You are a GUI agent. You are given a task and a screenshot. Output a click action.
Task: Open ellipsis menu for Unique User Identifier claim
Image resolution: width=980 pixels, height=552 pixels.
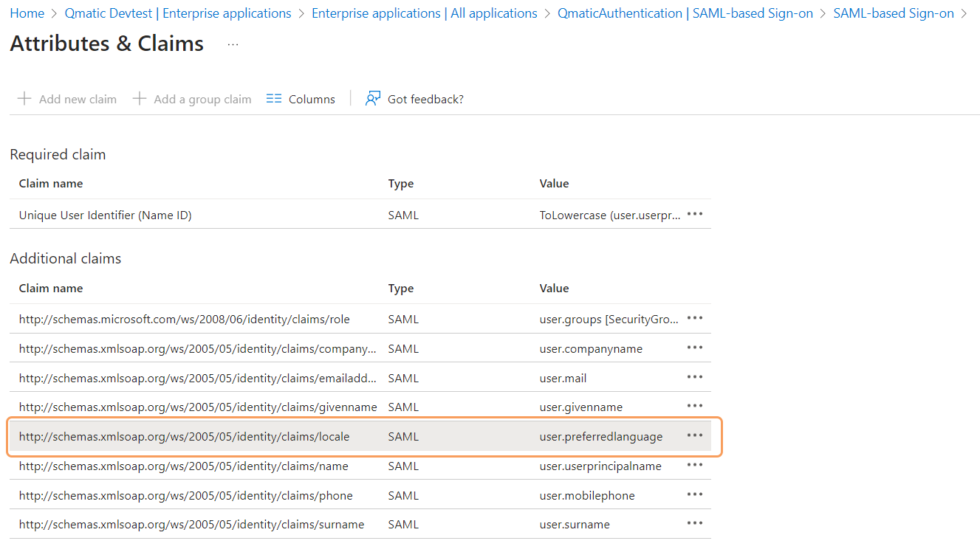pos(694,215)
